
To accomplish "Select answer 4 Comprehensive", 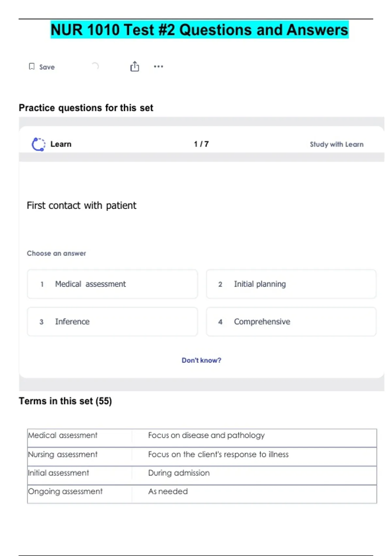I will 291,321.
